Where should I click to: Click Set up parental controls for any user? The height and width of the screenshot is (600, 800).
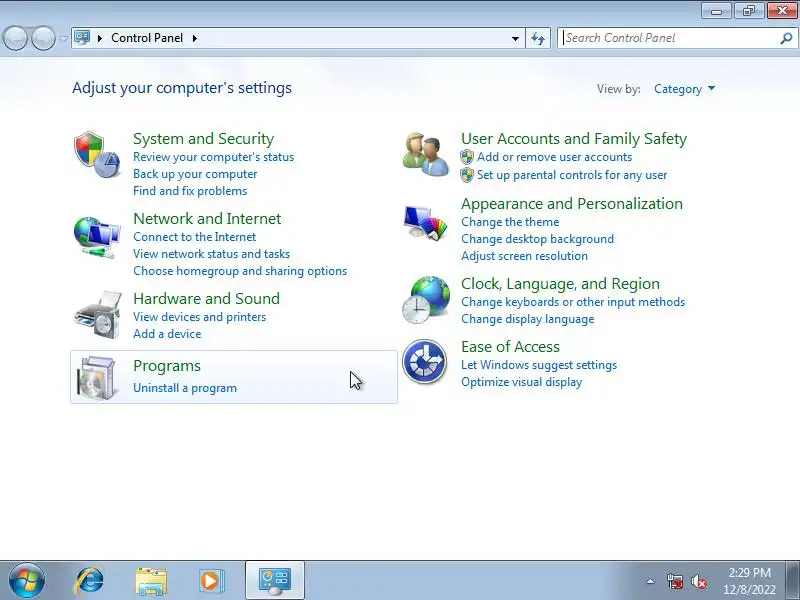572,175
